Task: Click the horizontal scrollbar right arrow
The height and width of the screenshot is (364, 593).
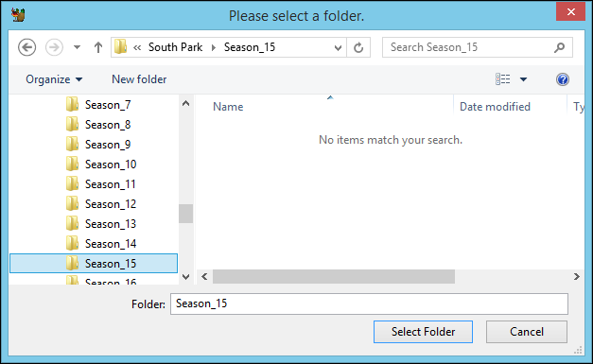Action: [576, 277]
